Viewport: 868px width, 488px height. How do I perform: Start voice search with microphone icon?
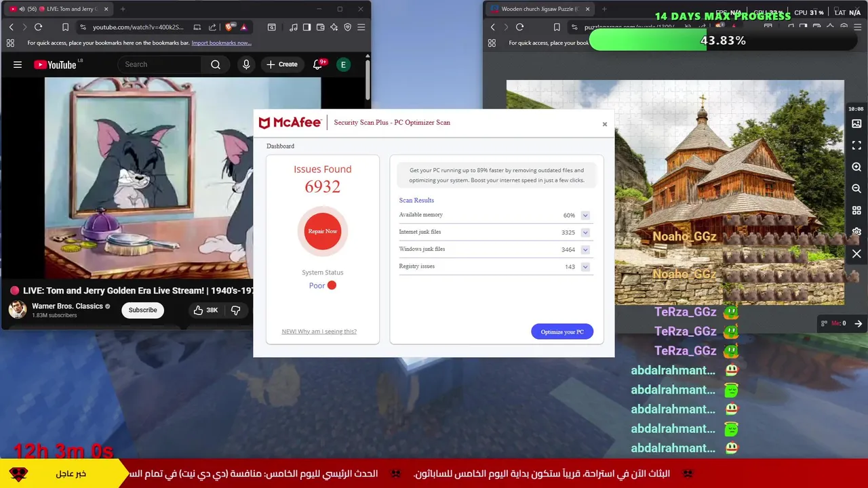246,64
